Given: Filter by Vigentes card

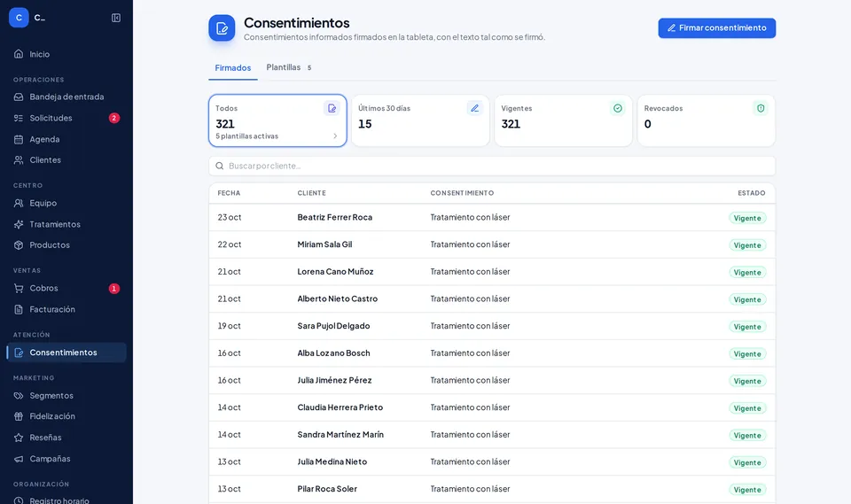Looking at the screenshot, I should point(563,120).
